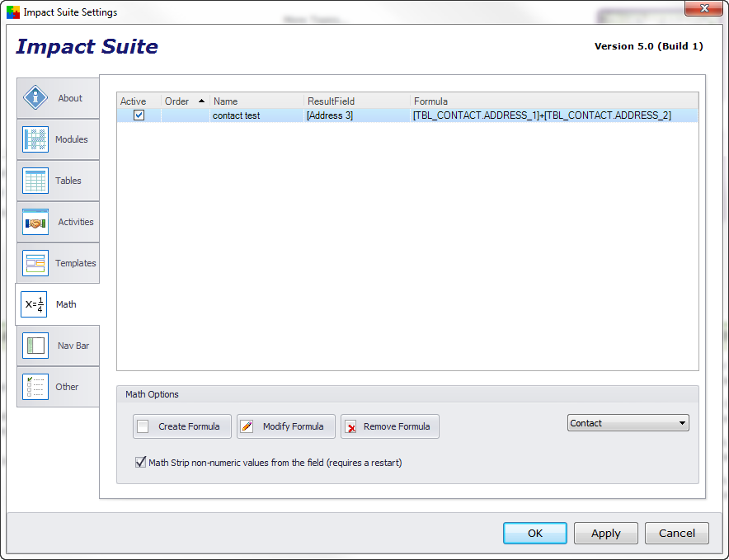Click the Templates layout icon
The width and height of the screenshot is (729, 560).
pyautogui.click(x=35, y=263)
